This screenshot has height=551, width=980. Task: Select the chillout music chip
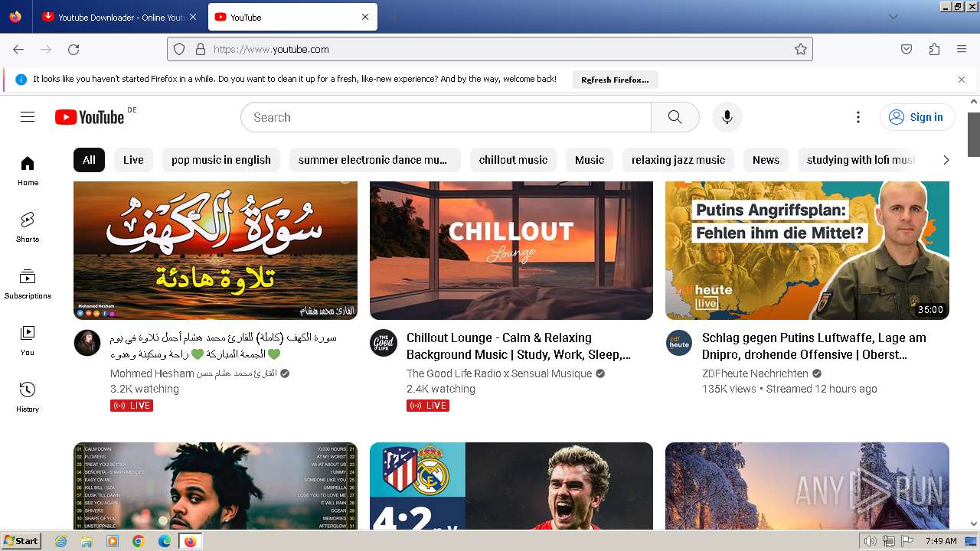513,160
